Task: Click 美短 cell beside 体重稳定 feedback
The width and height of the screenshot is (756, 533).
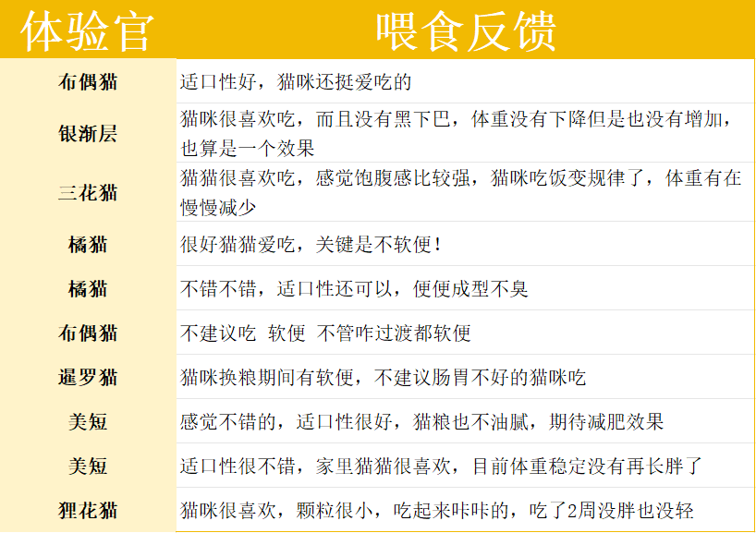Action: pyautogui.click(x=88, y=466)
